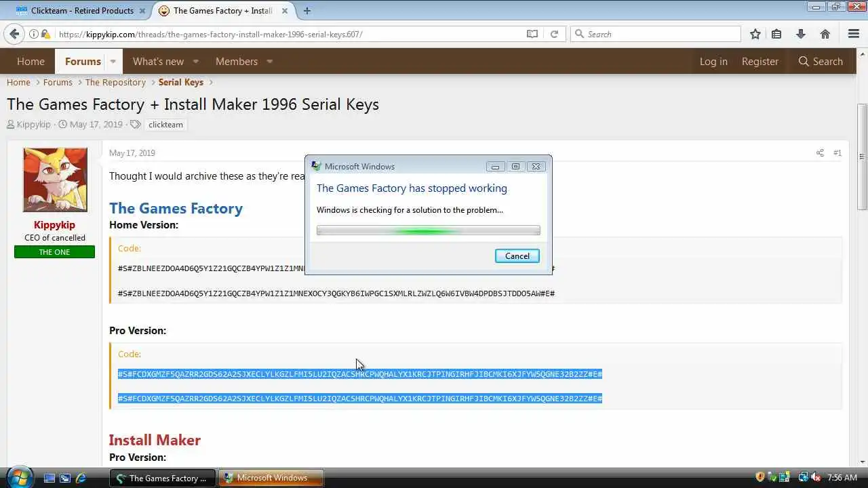Screen dimensions: 868x488
Task: Click the padlock security icon in address bar
Action: pos(45,34)
